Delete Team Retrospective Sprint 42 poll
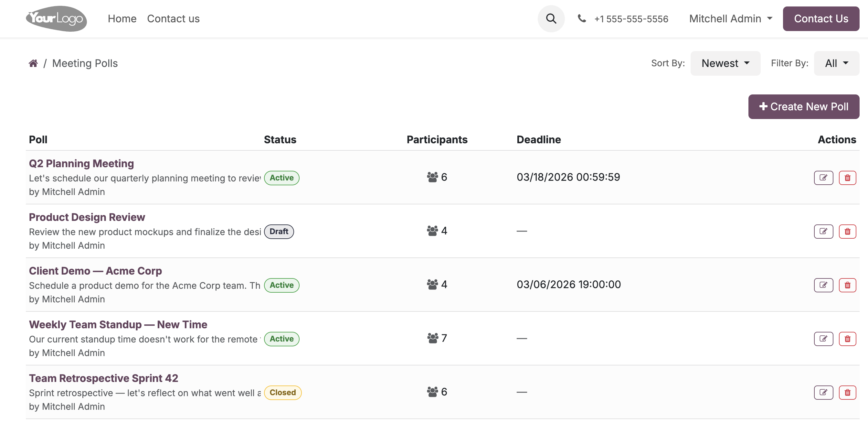This screenshot has height=434, width=868. click(847, 392)
